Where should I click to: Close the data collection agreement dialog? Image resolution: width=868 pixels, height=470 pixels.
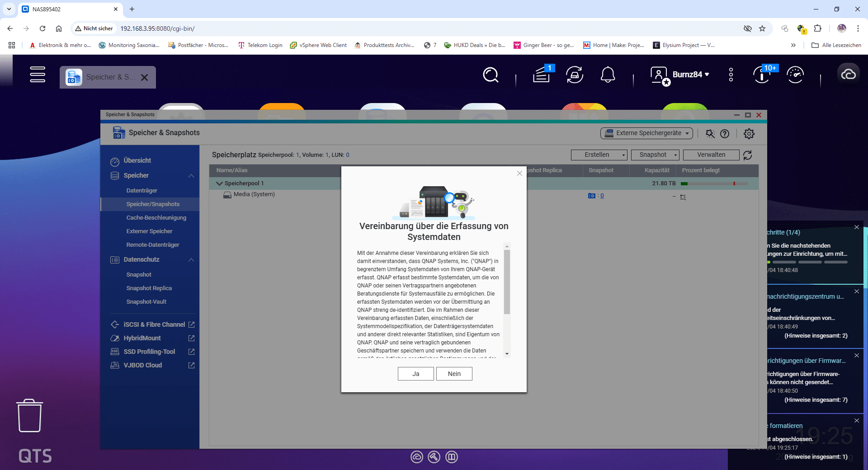[x=519, y=173]
